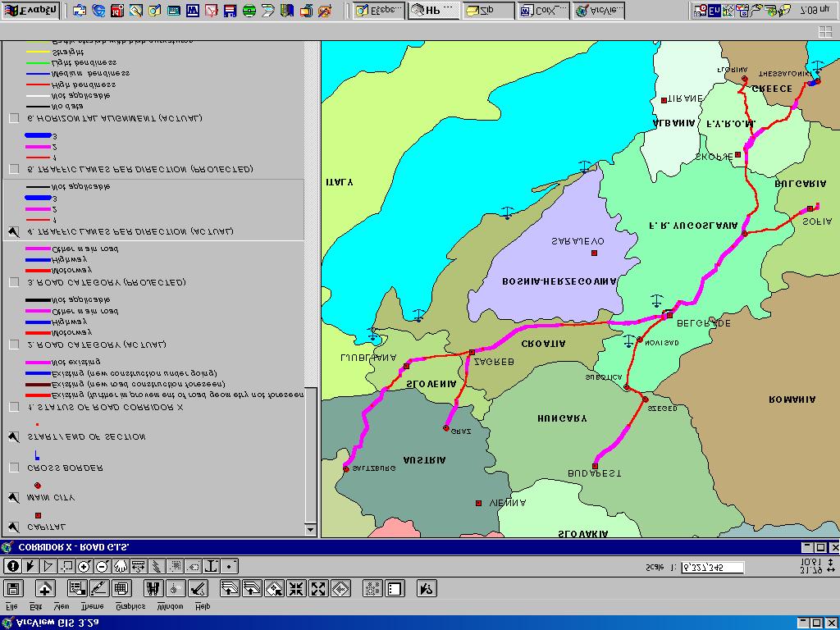Turn on Road Category (Projected) theme checkbox
This screenshot has width=840, height=630.
click(15, 282)
